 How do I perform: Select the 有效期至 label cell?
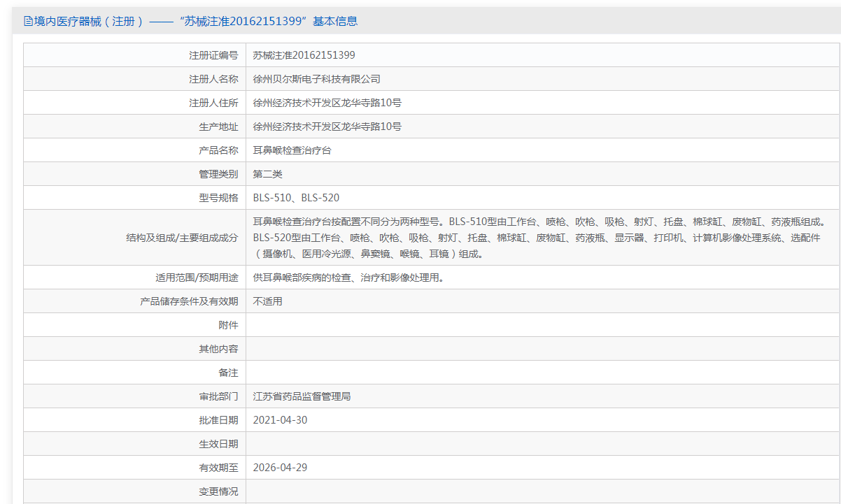(x=134, y=468)
